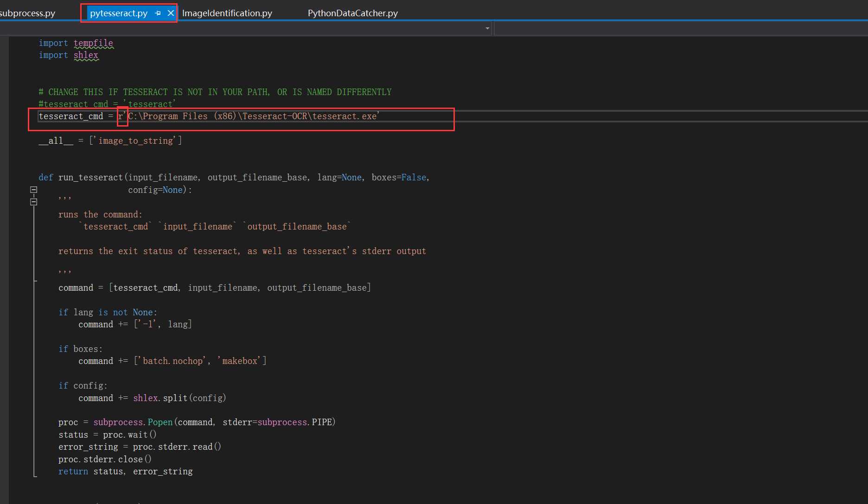
Task: Click the "__all__ = ['image_to_string']" line
Action: tap(110, 140)
